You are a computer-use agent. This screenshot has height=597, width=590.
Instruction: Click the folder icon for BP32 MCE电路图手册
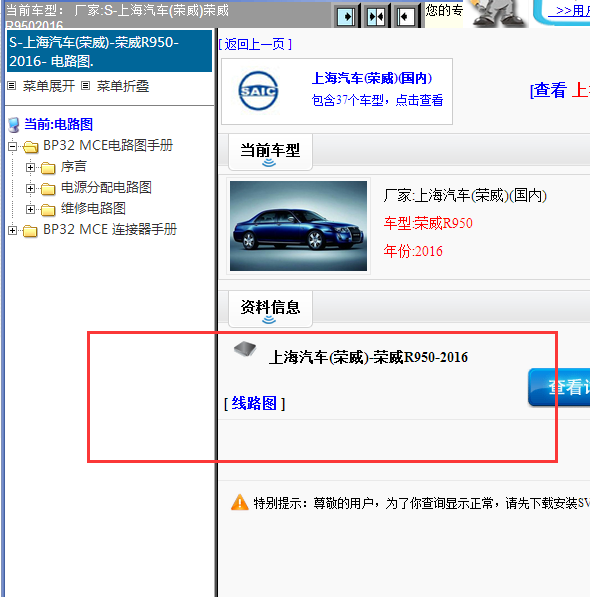(30, 147)
